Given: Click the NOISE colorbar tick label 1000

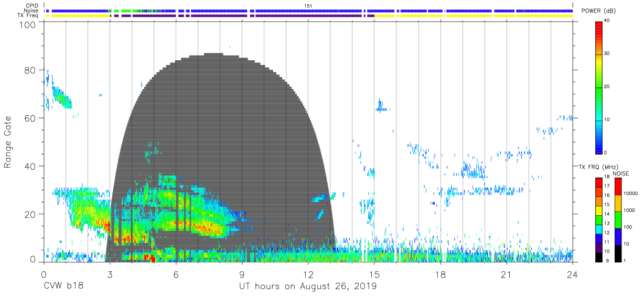Looking at the screenshot, I should (x=629, y=211).
